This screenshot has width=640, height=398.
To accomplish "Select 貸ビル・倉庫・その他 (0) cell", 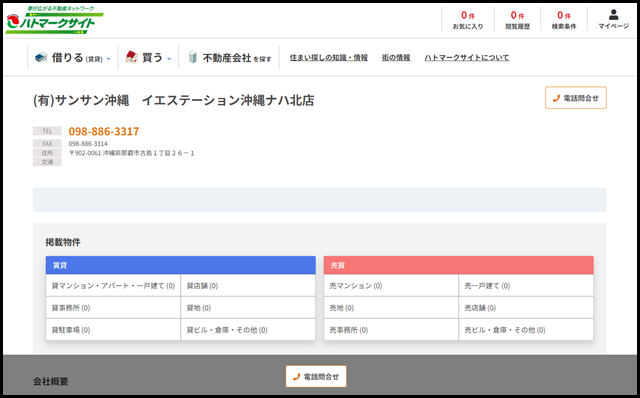I will point(248,330).
